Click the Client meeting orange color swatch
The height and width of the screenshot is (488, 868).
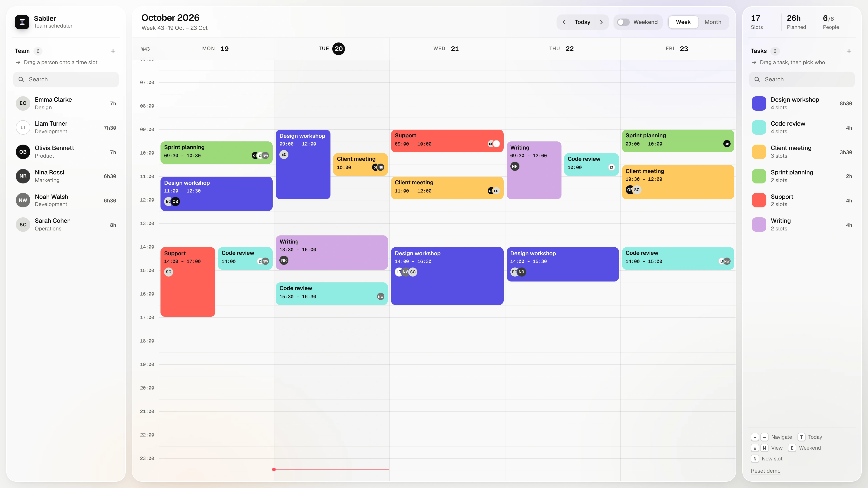(x=759, y=152)
